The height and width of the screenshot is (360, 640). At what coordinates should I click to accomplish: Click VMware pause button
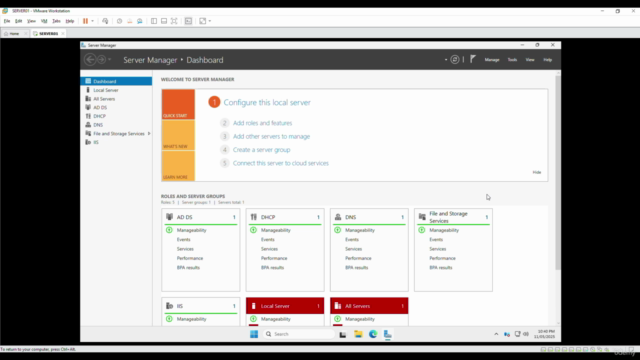pyautogui.click(x=85, y=21)
